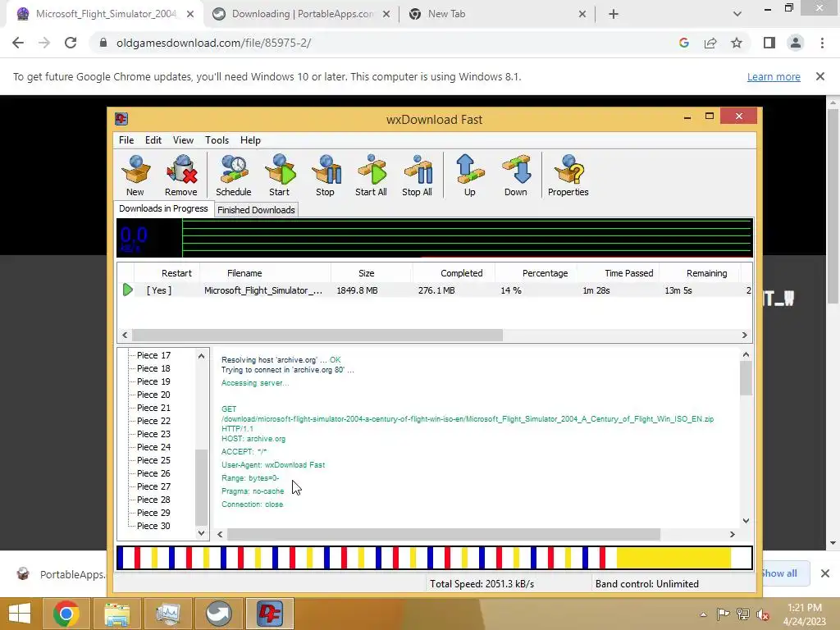840x630 pixels.
Task: Toggle Chrome side panel icon
Action: [x=769, y=43]
